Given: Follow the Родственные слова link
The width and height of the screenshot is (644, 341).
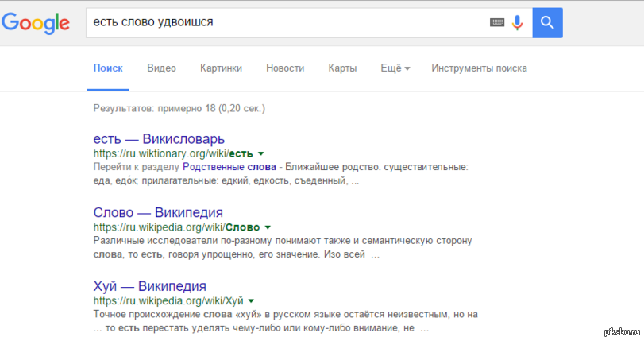Looking at the screenshot, I should point(229,167).
